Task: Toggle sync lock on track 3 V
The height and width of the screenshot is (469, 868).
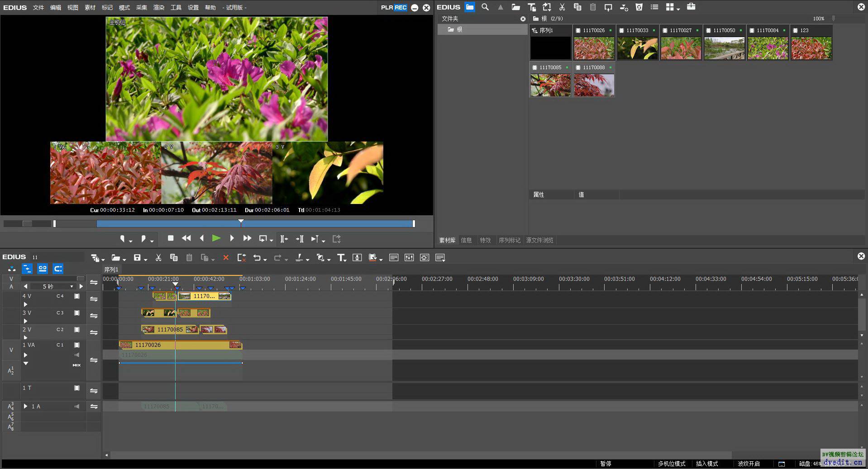Action: point(94,316)
